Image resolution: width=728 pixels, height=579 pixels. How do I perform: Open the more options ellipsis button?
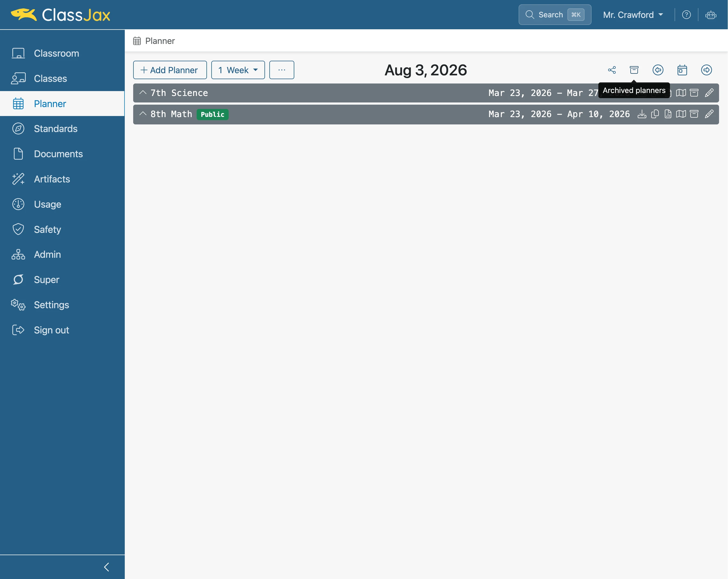282,70
